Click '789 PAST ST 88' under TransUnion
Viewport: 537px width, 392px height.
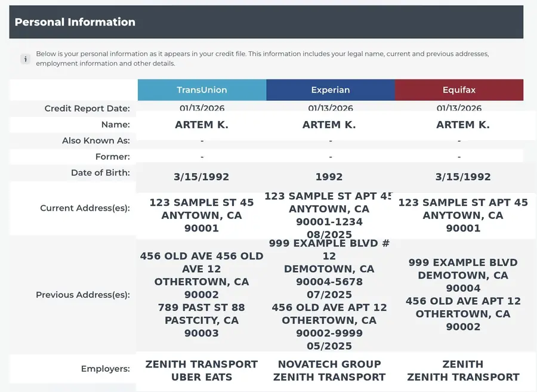[202, 307]
